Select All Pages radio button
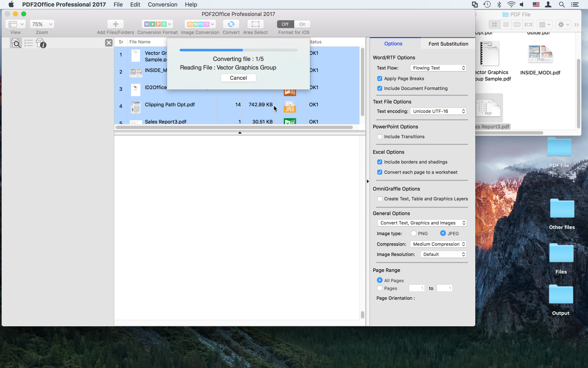The width and height of the screenshot is (588, 368). pyautogui.click(x=379, y=280)
